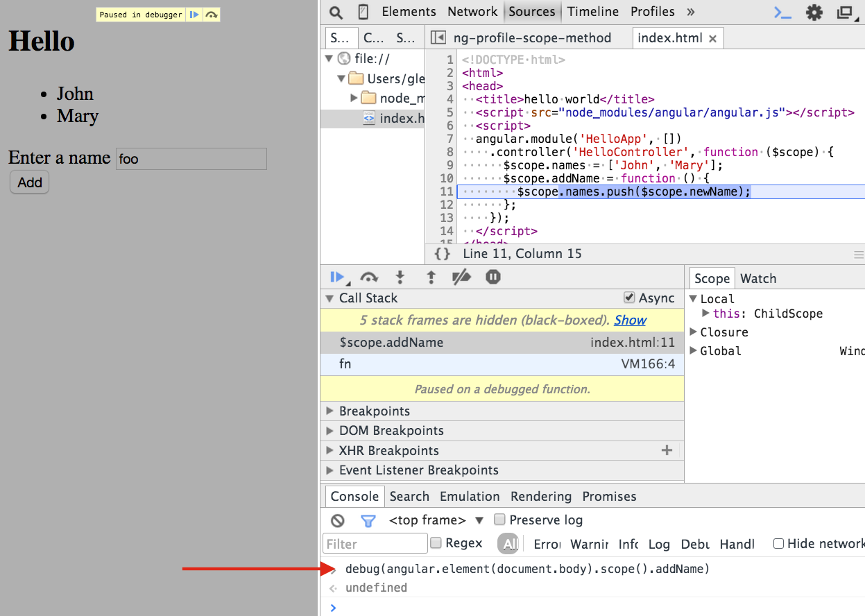Open the Rendering drawer tab

point(541,497)
